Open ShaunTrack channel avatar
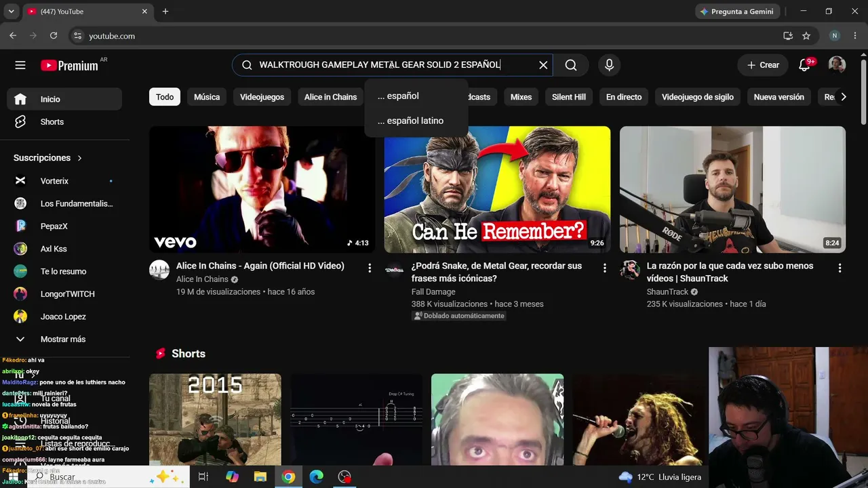This screenshot has height=488, width=868. point(630,270)
